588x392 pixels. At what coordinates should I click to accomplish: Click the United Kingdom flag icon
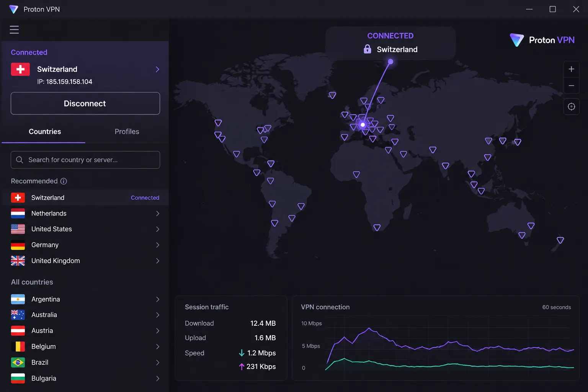[18, 261]
